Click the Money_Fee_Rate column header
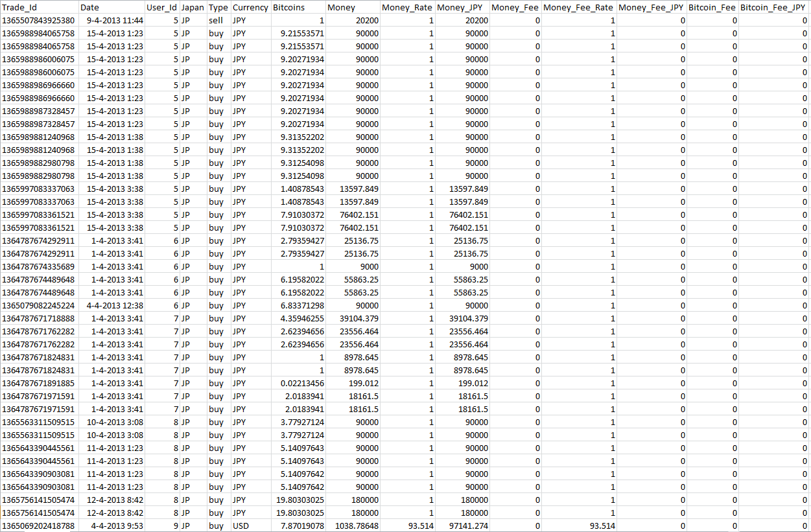The height and width of the screenshot is (532, 811). (x=579, y=7)
